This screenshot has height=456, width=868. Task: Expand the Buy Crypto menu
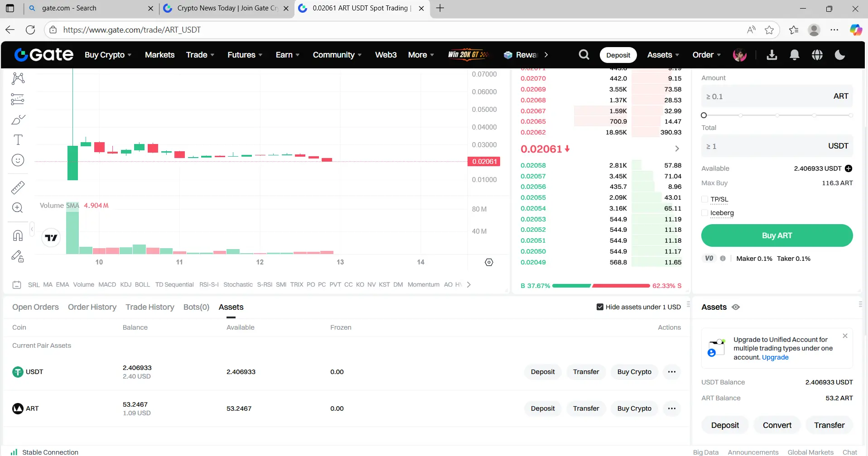pyautogui.click(x=108, y=55)
